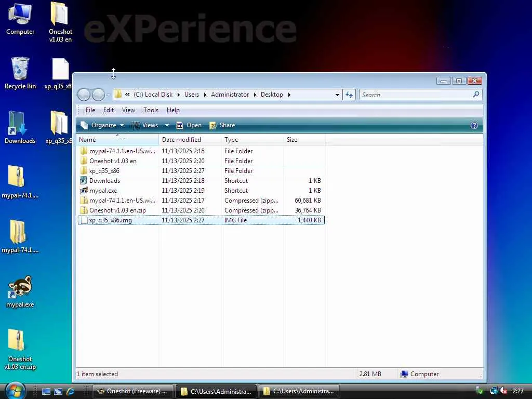The width and height of the screenshot is (532, 399).
Task: Select the mypal.exe raccoon desktop icon
Action: click(x=20, y=291)
